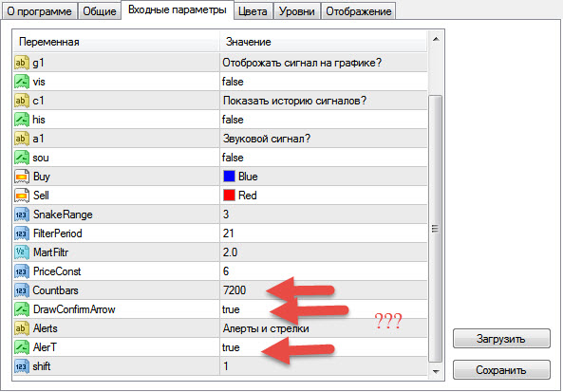
Task: Select the MartFiltr variable name
Action: click(50, 252)
